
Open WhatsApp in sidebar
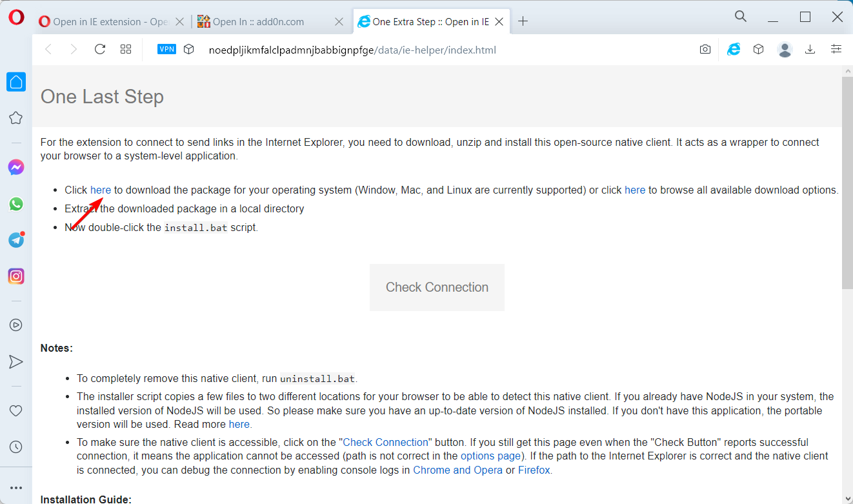point(16,204)
